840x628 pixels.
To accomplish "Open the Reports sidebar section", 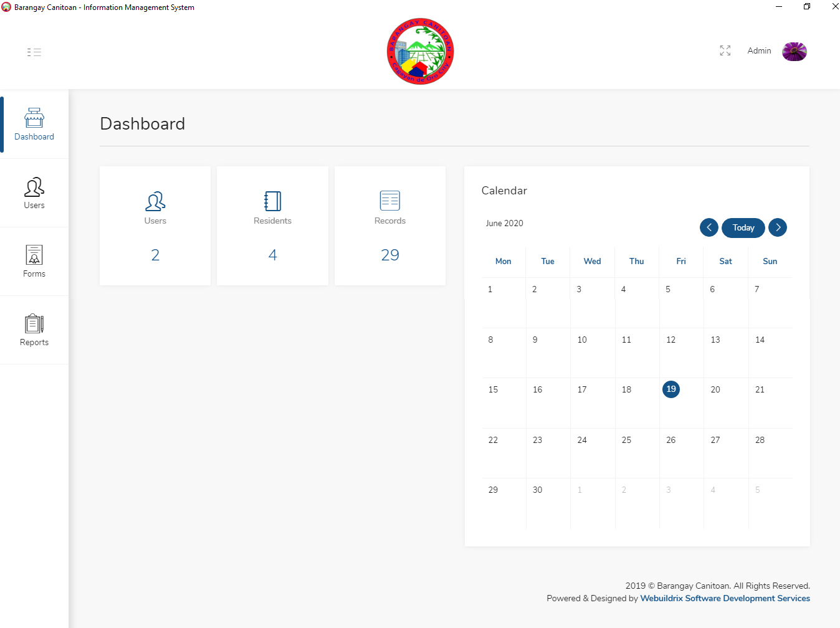I will coord(34,330).
